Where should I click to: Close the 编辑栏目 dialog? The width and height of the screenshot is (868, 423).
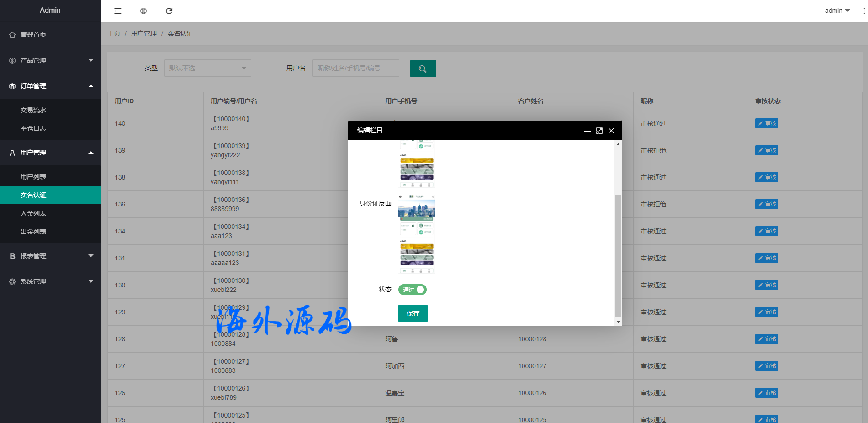(x=611, y=131)
